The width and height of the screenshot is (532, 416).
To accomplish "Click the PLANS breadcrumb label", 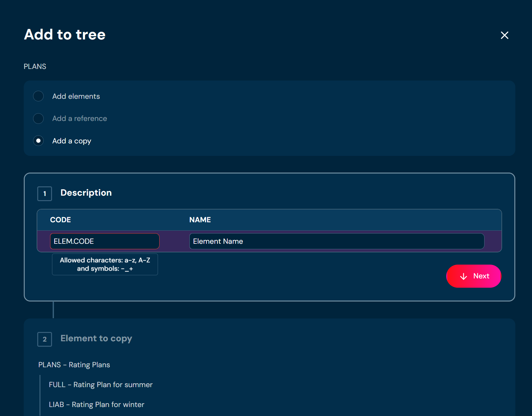I will (35, 66).
